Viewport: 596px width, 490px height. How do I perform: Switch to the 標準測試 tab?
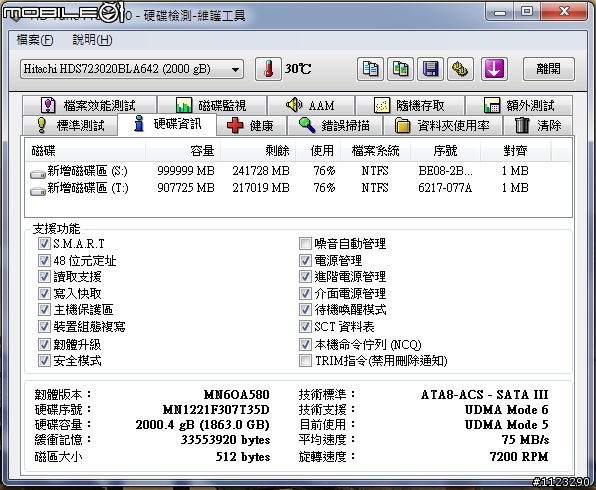pyautogui.click(x=70, y=125)
